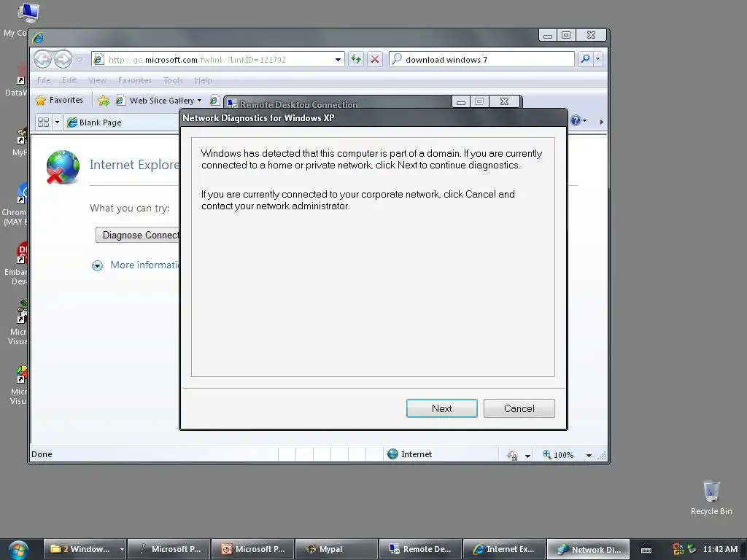This screenshot has height=560, width=747.
Task: Click the security flag tray icon
Action: (x=678, y=549)
